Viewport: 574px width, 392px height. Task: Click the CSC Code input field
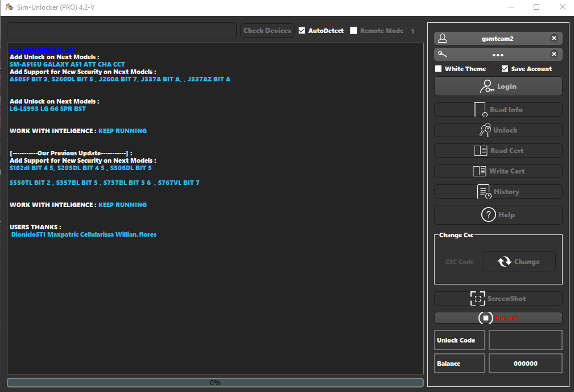460,262
